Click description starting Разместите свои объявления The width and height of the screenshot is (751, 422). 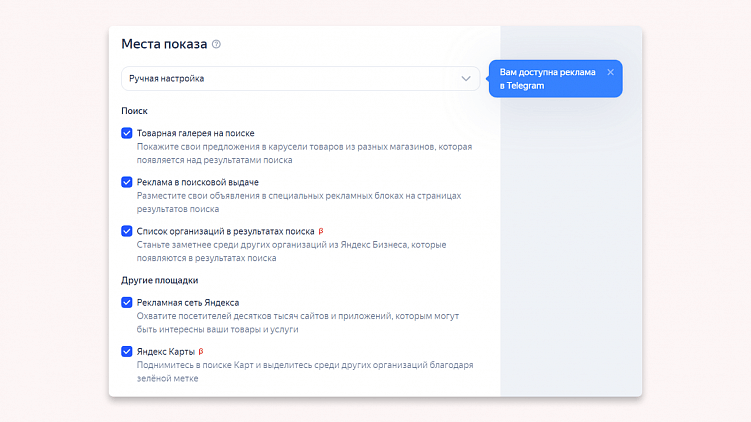click(299, 202)
